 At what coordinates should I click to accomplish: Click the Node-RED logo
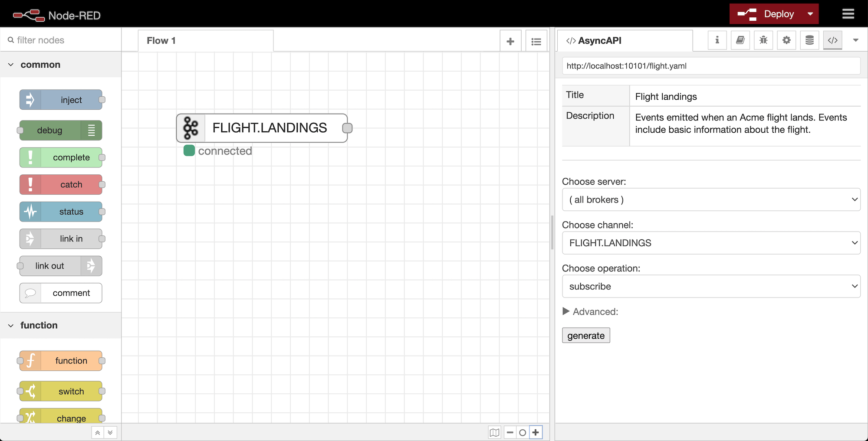(56, 15)
